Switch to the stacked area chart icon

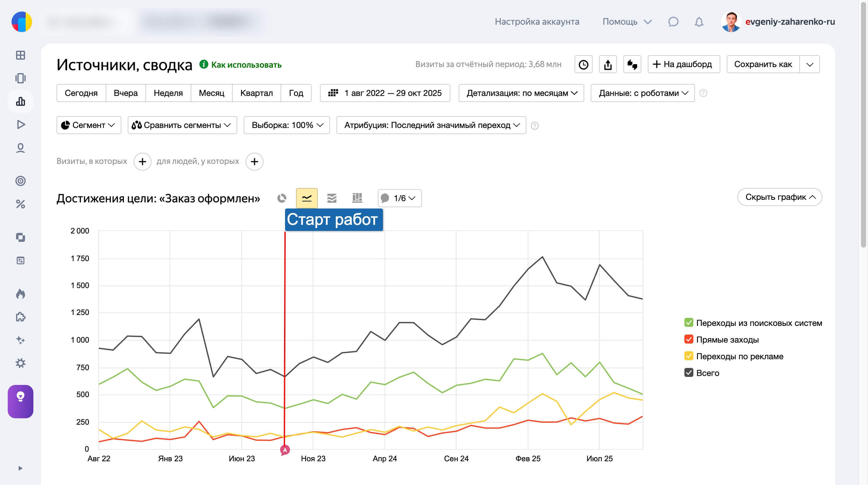332,198
